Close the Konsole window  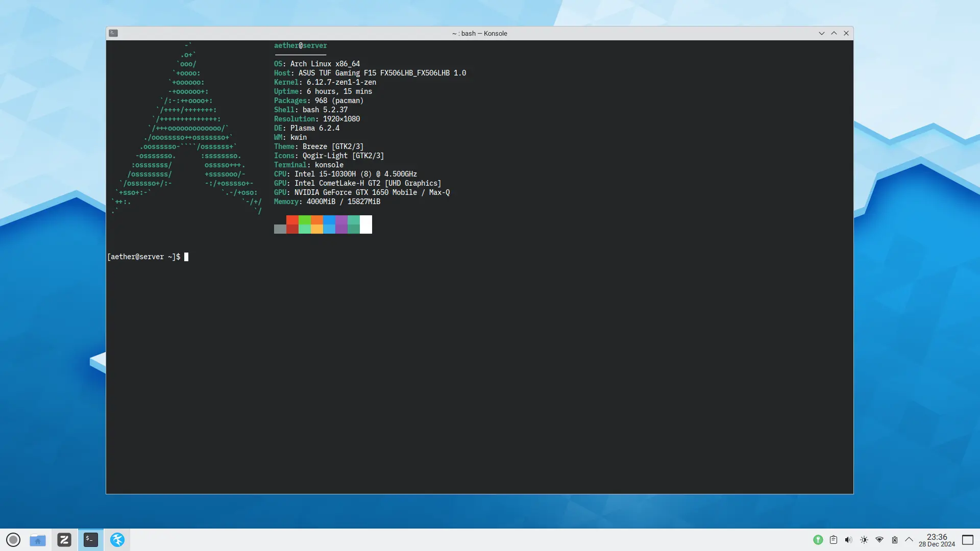846,33
